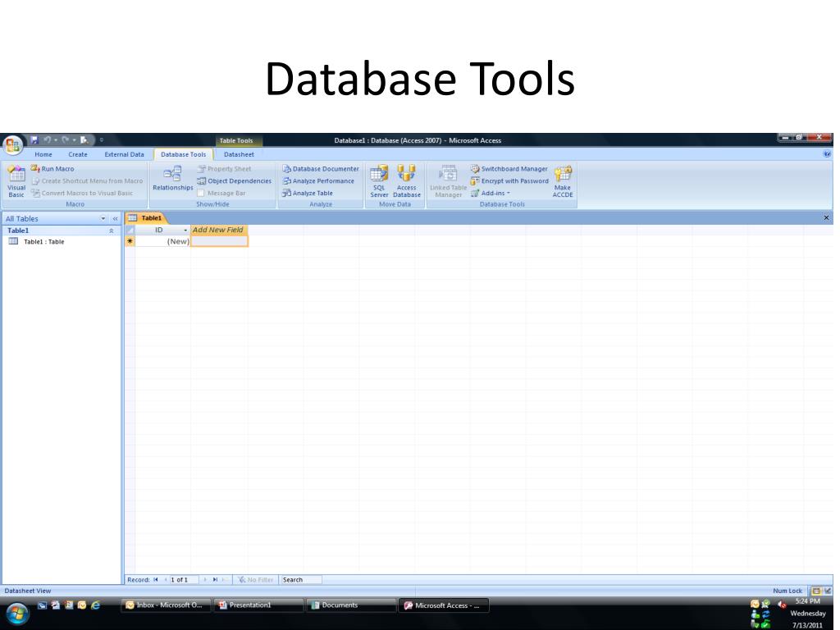Open the Office button menu
Viewport: 840px width, 630px height.
pyautogui.click(x=13, y=144)
